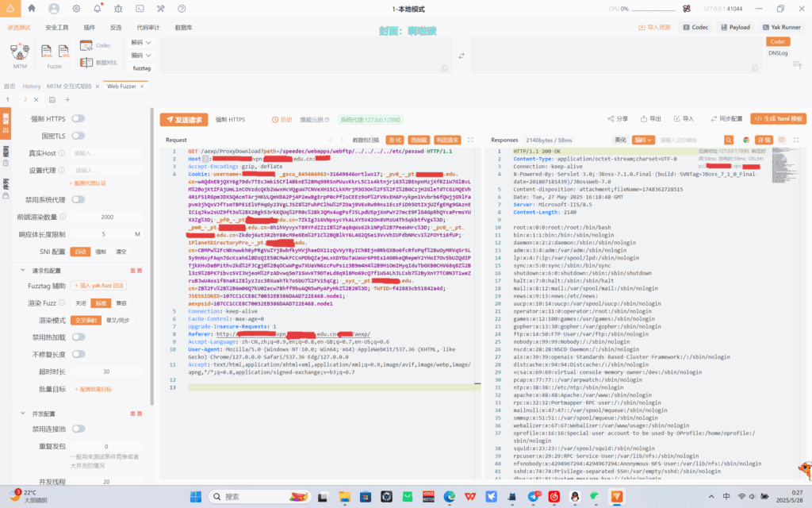Enable the 国密TLS switch
812x508 pixels.
pyautogui.click(x=79, y=136)
